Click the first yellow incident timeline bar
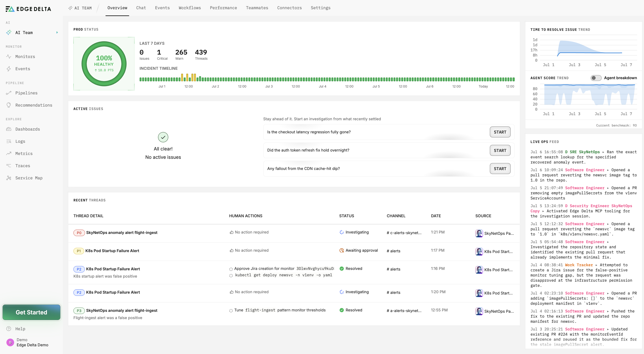 click(182, 78)
